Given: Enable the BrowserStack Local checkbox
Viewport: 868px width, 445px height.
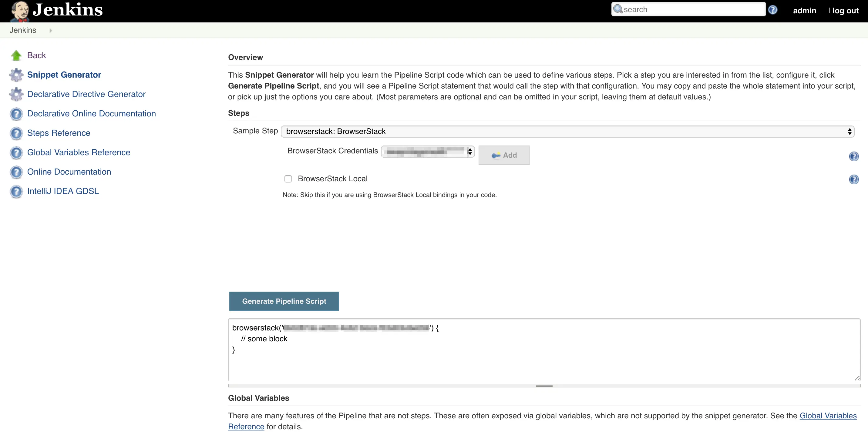Looking at the screenshot, I should coord(288,179).
